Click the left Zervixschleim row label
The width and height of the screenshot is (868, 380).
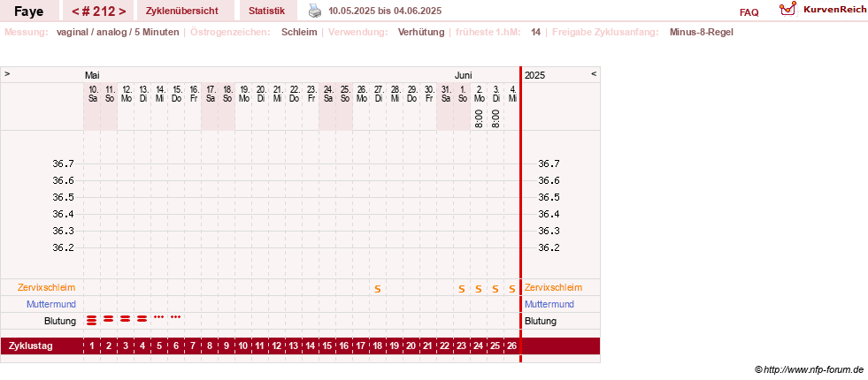point(47,287)
